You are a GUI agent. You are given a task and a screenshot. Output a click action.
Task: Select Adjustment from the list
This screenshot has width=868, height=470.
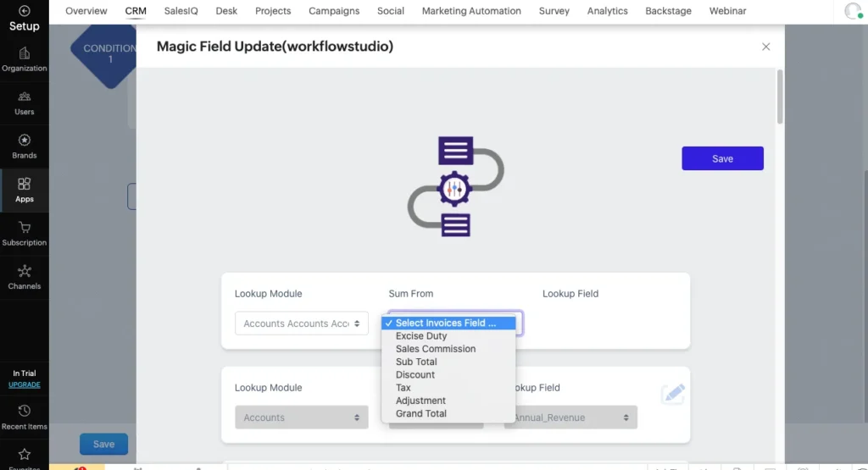click(448, 401)
